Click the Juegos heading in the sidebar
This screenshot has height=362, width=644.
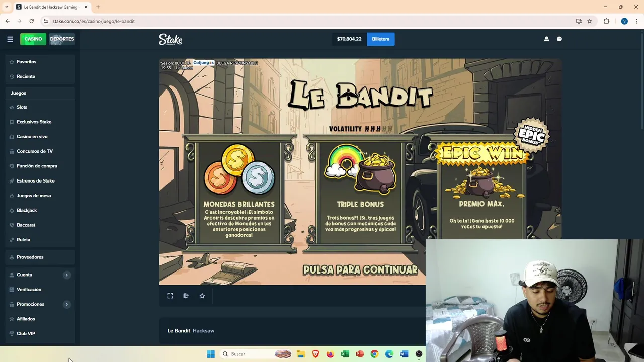[18, 93]
